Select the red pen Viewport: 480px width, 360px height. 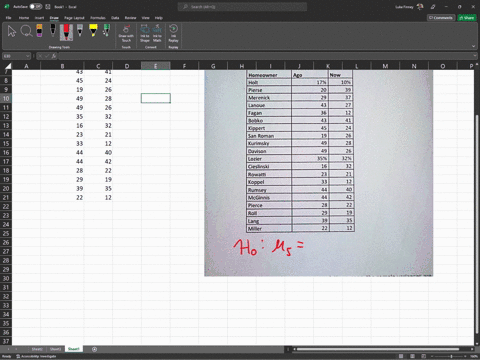tap(66, 32)
